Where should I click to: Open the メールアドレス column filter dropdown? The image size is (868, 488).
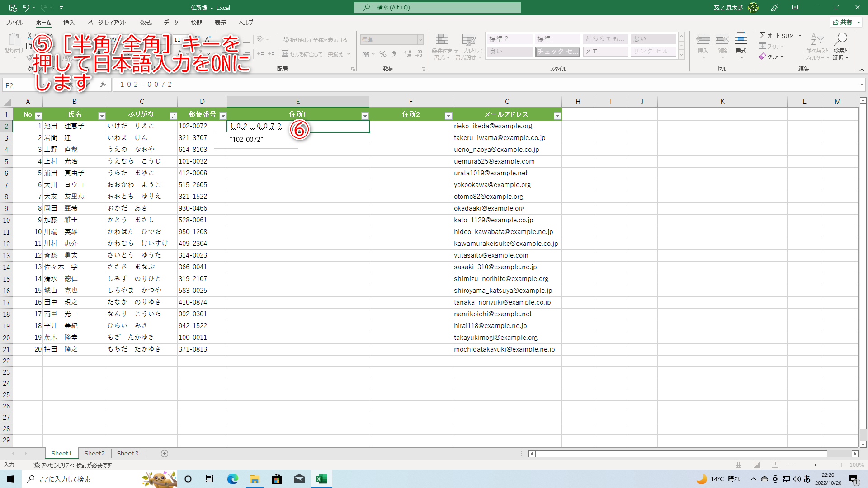click(557, 116)
